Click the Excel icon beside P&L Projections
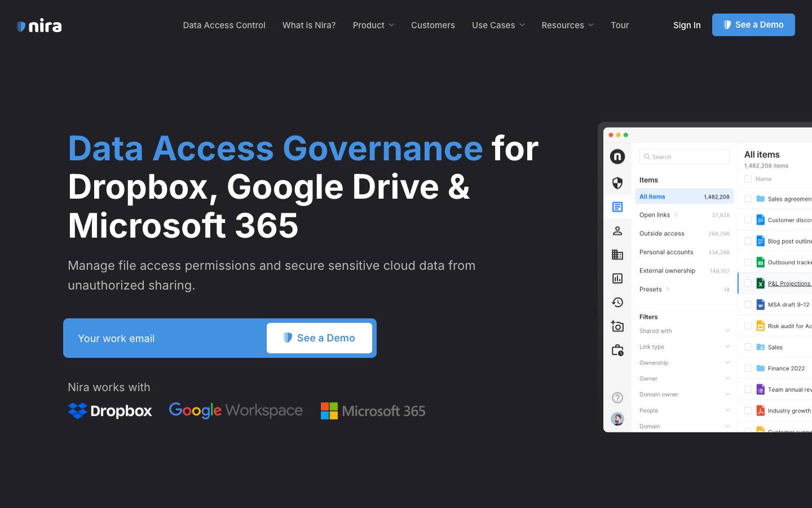Screen dimensions: 812x508 coord(760,283)
